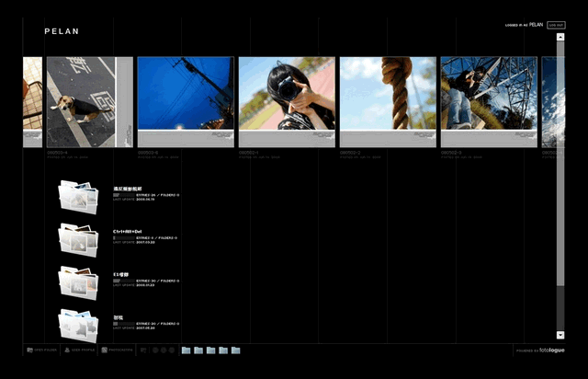588x379 pixels.
Task: Click the first round icon in bottom bar
Action: point(155,350)
